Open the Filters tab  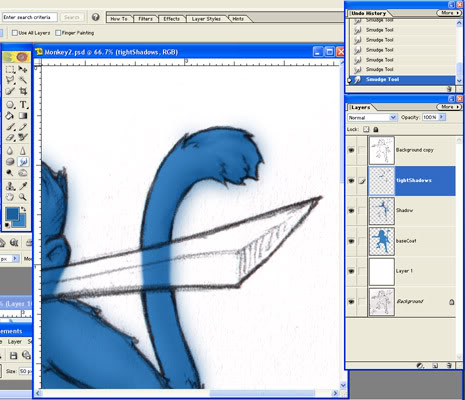pos(145,19)
